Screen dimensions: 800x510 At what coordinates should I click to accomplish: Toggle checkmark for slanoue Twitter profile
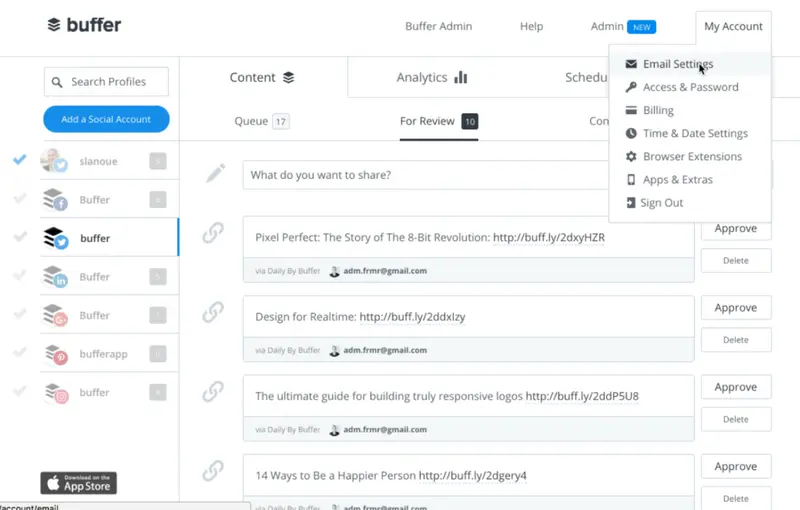tap(20, 160)
